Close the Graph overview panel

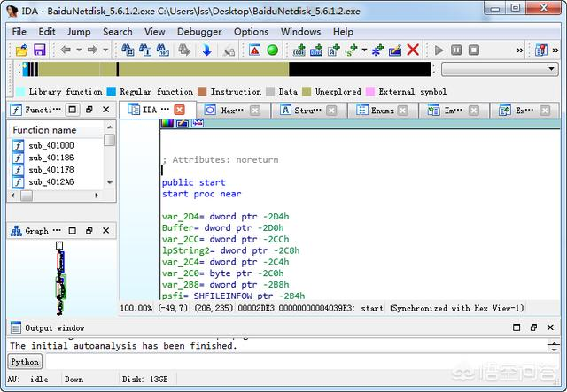pos(106,230)
